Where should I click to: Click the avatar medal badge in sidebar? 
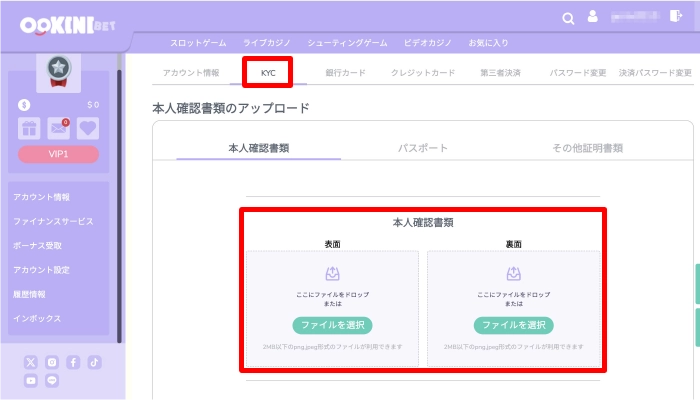58,69
